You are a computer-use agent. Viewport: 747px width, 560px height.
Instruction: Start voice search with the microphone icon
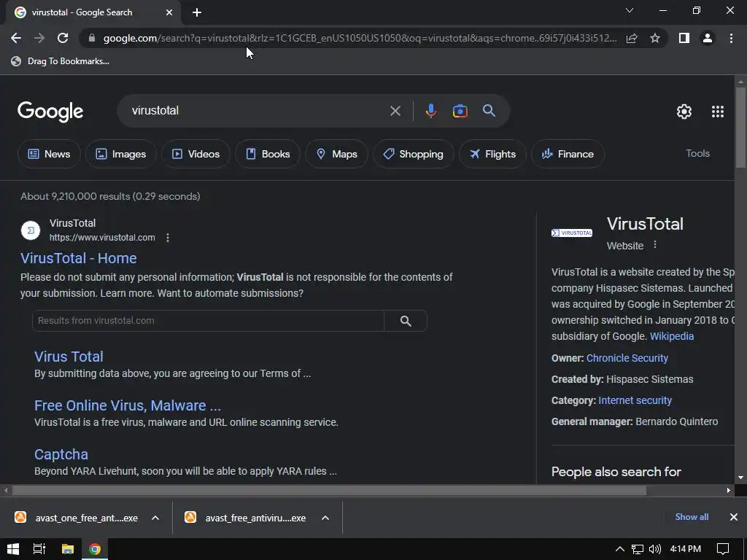[430, 111]
